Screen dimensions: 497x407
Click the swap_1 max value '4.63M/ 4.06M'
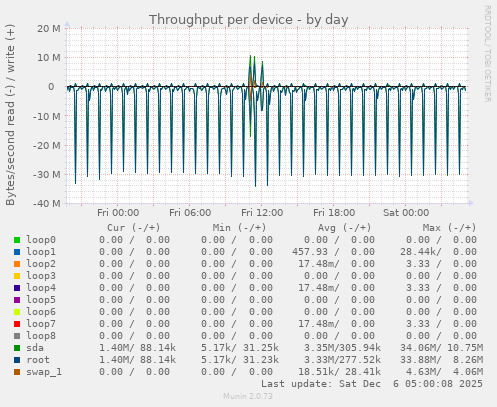[x=444, y=372]
